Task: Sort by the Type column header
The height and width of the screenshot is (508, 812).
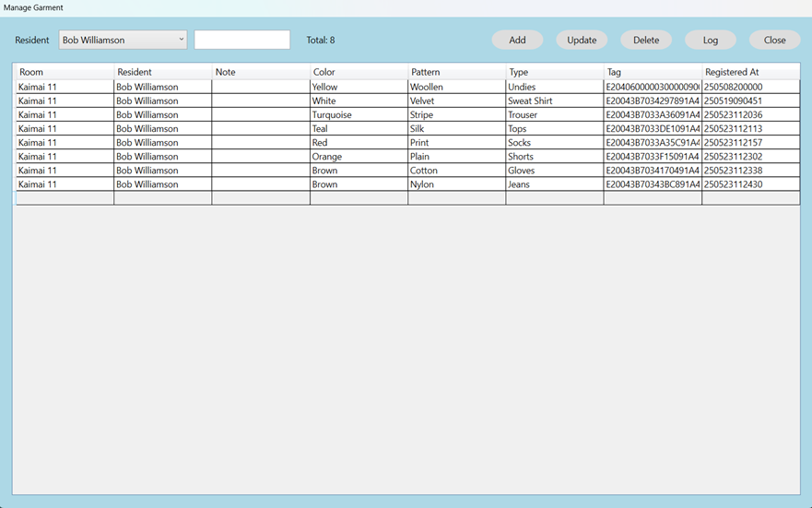Action: point(554,72)
